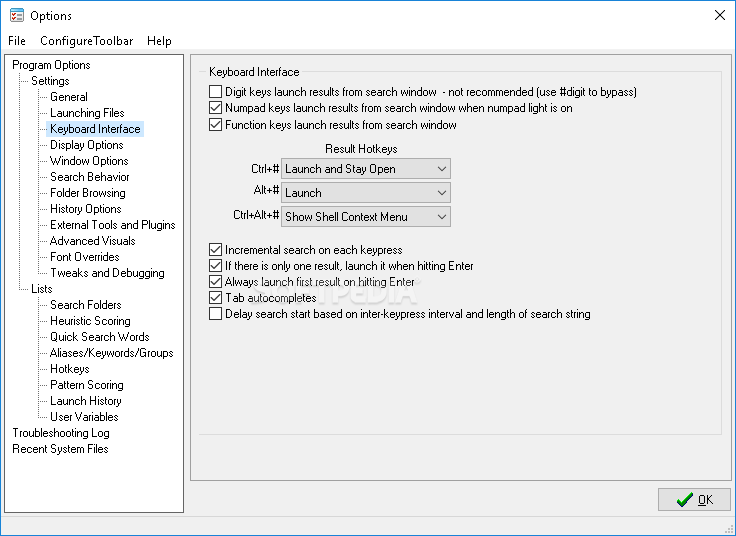Select the Lists tree node
736x536 pixels.
click(42, 289)
